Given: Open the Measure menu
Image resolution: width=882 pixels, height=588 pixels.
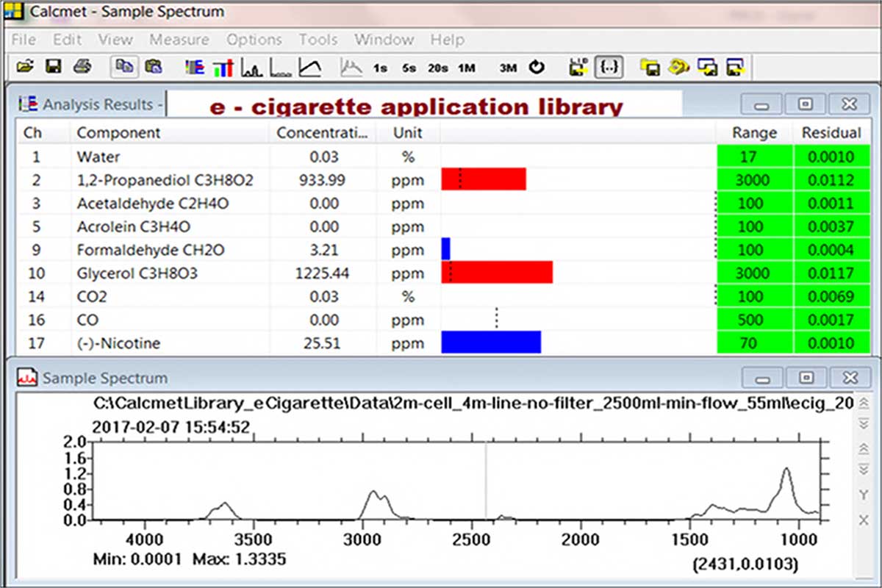Looking at the screenshot, I should 179,40.
